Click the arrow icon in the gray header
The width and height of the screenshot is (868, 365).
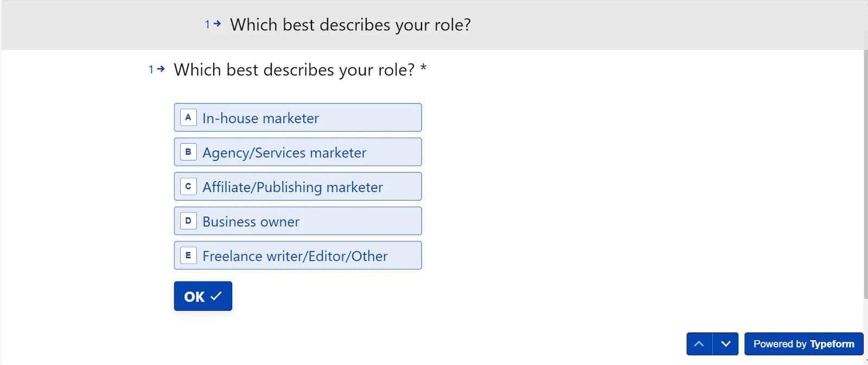(x=217, y=24)
